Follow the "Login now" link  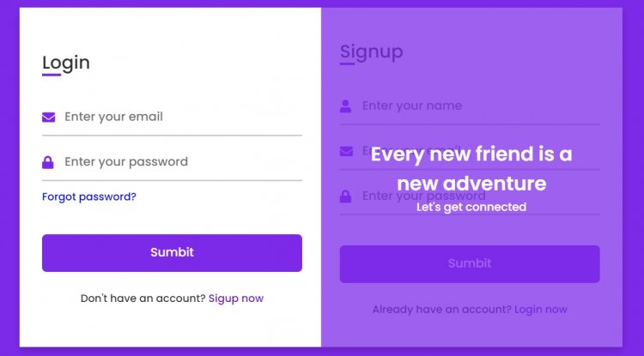pyautogui.click(x=541, y=310)
